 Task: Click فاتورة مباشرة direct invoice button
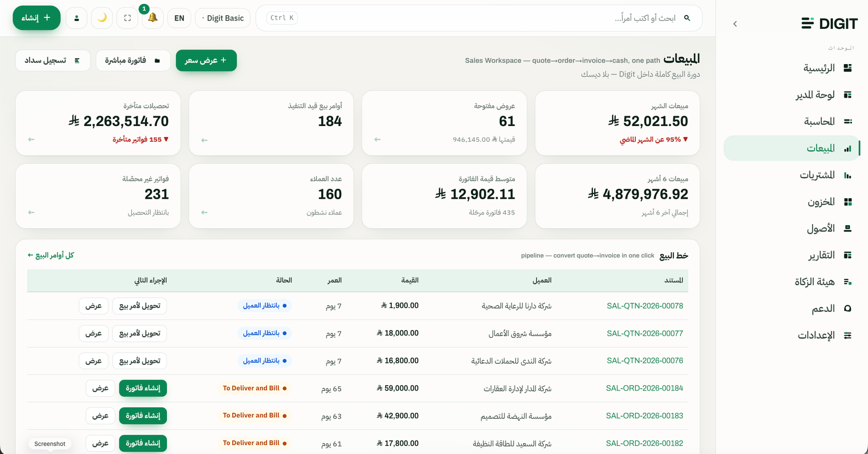[x=133, y=60]
